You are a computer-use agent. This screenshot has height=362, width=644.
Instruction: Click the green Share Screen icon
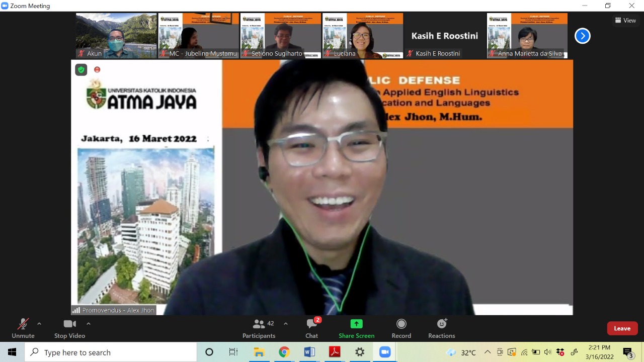[356, 324]
